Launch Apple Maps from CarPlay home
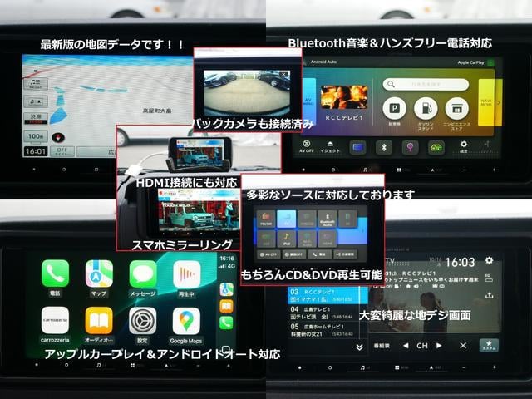The width and height of the screenshot is (532, 399). click(99, 274)
